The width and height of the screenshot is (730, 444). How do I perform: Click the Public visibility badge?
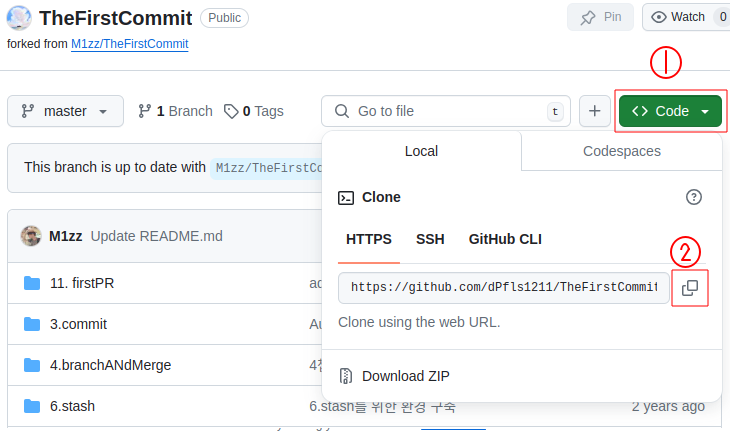[x=224, y=18]
